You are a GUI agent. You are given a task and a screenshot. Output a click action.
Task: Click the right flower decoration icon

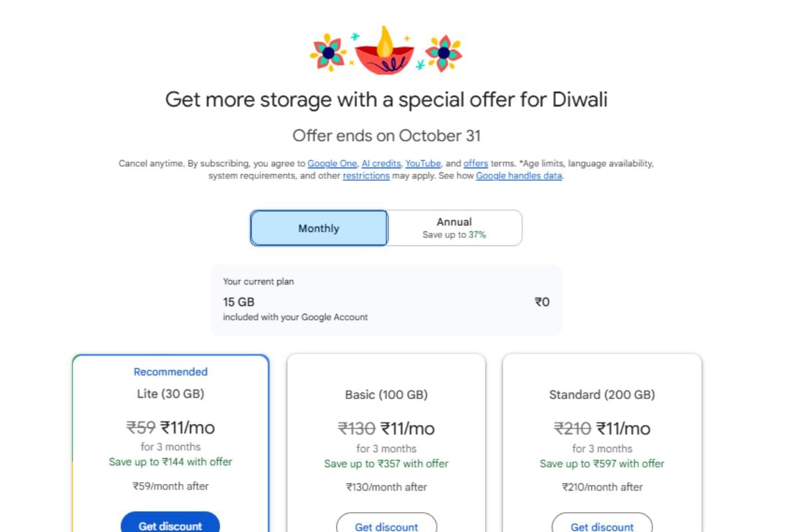pos(444,53)
